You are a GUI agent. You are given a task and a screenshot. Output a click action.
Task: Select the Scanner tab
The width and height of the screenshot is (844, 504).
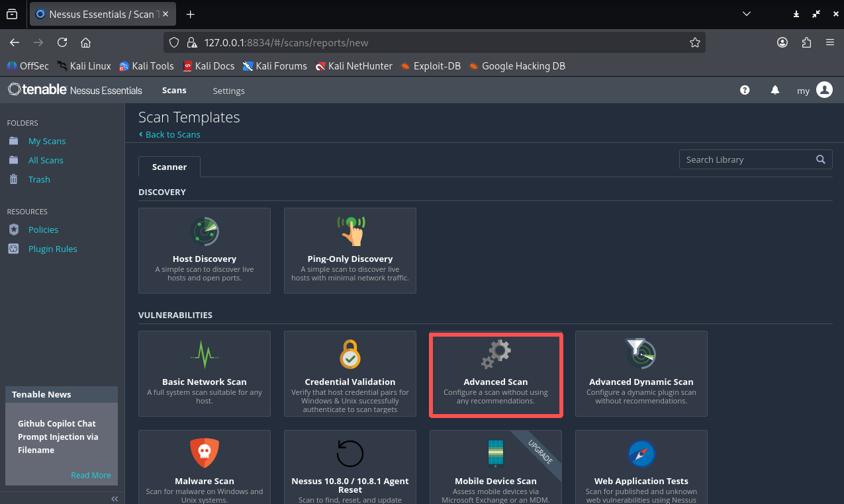(x=169, y=167)
